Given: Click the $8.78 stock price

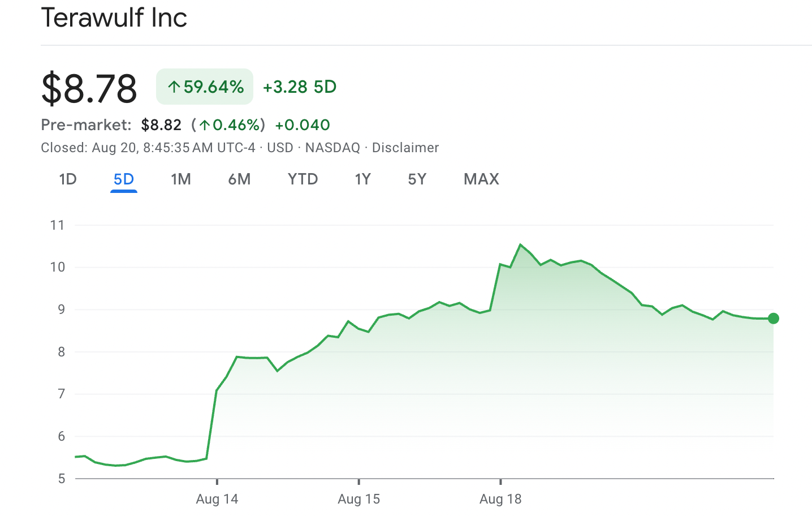Looking at the screenshot, I should tap(89, 86).
